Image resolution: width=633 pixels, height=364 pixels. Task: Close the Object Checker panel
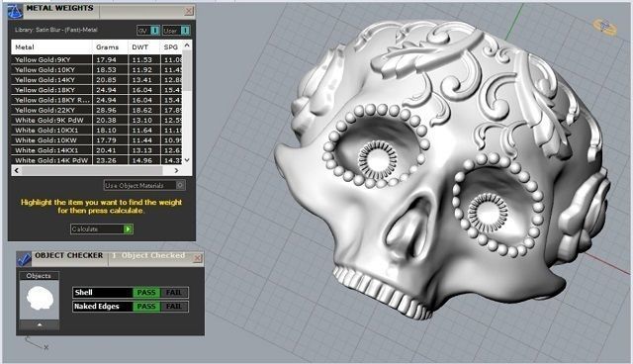coord(198,258)
